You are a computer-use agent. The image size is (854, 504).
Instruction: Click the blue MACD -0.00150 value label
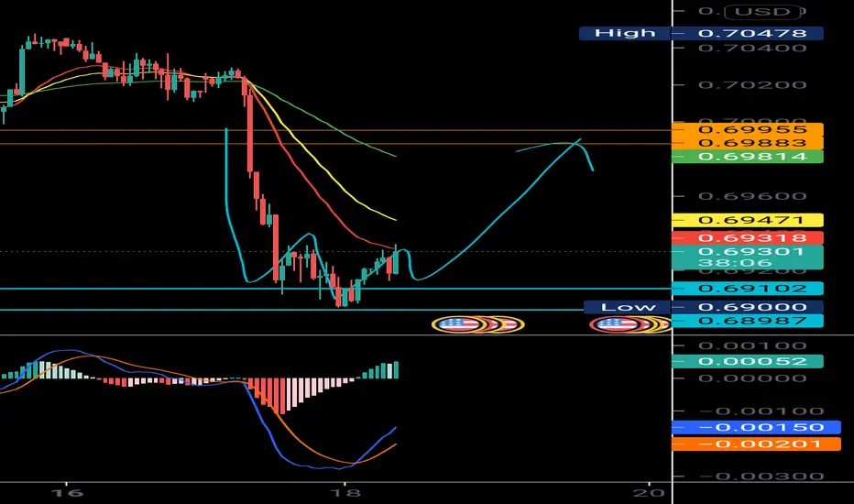pos(756,427)
